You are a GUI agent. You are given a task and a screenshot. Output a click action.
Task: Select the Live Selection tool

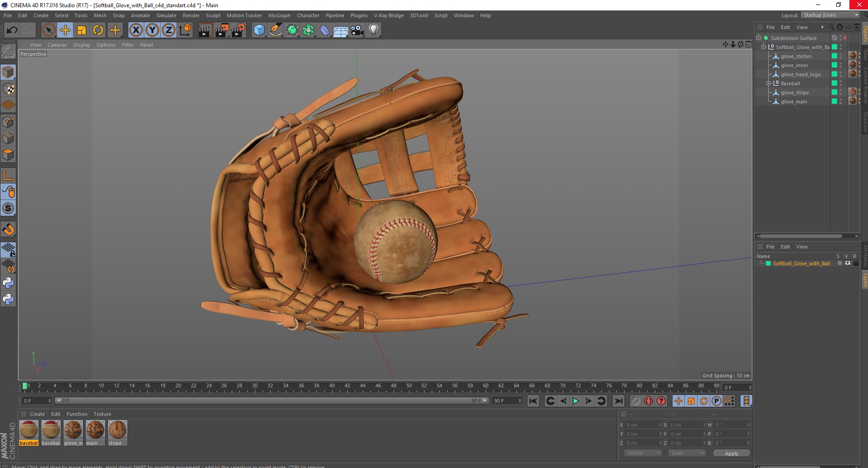(x=49, y=30)
